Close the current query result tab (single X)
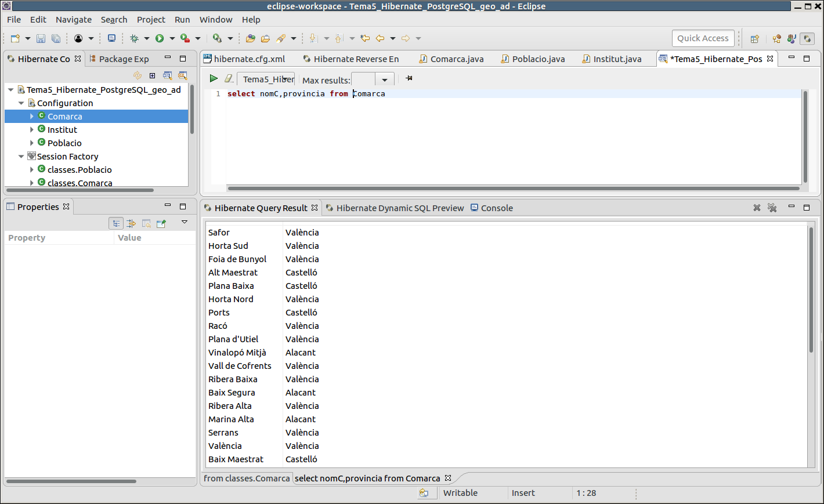The height and width of the screenshot is (504, 824). point(757,208)
